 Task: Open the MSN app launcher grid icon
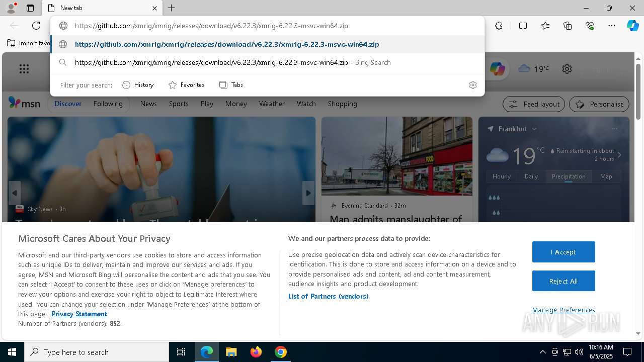click(x=24, y=69)
